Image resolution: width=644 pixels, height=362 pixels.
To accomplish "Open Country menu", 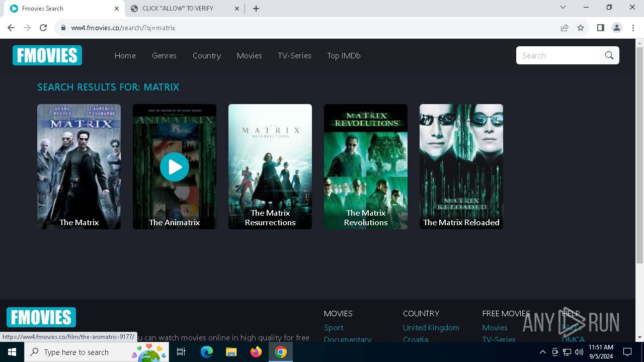I will [x=207, y=56].
